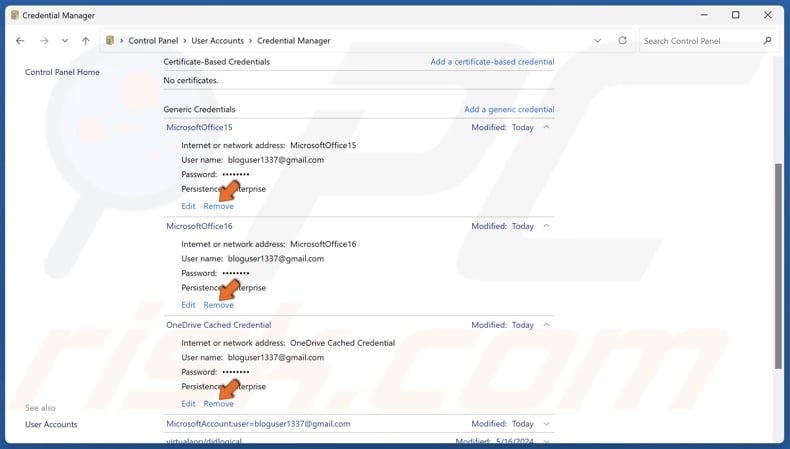Click the Forward navigation arrow
Image resolution: width=790 pixels, height=449 pixels.
coord(44,41)
